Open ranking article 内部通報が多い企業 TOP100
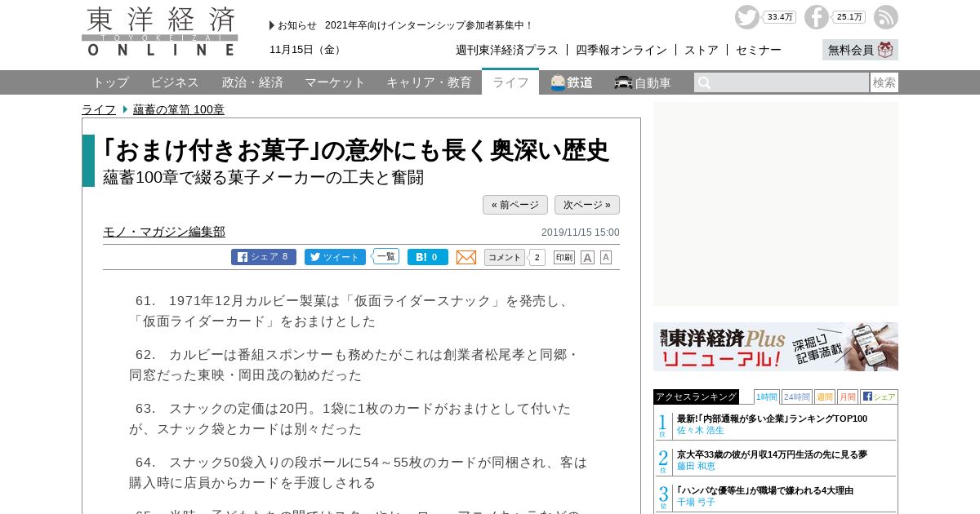Viewport: 980px width, 514px height. [772, 419]
